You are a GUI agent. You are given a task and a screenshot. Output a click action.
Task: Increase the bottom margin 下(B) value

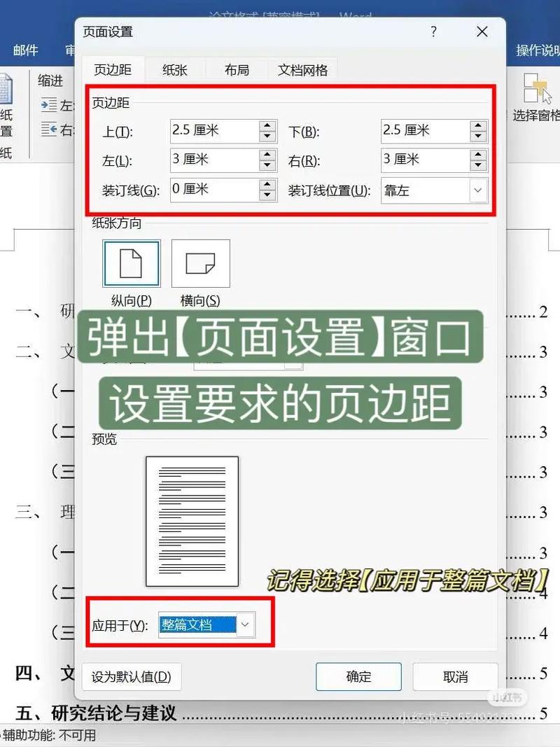point(478,125)
